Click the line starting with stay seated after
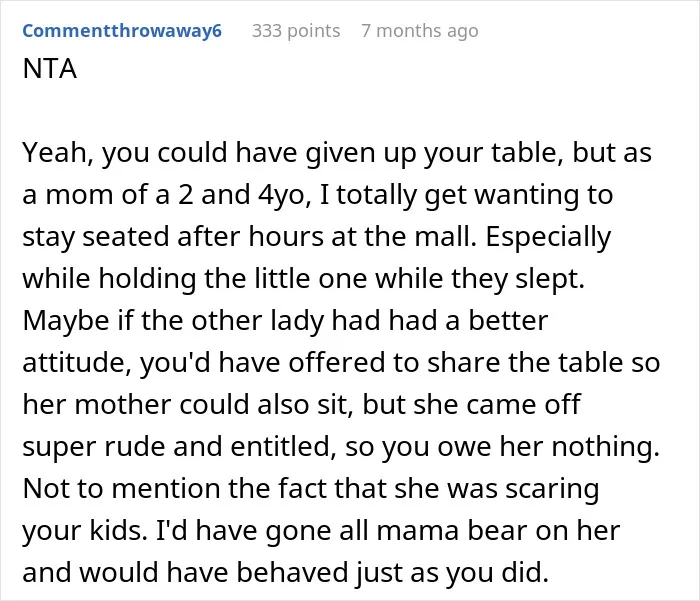 tap(317, 237)
